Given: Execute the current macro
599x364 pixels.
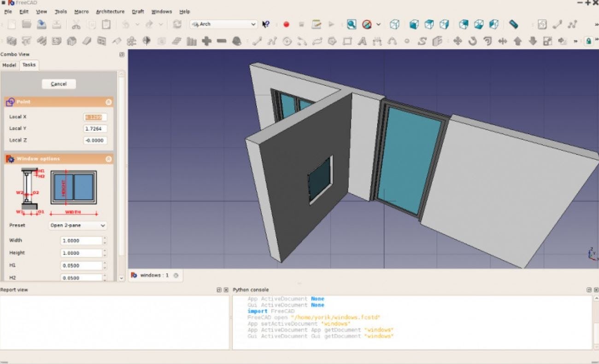Looking at the screenshot, I should 331,24.
